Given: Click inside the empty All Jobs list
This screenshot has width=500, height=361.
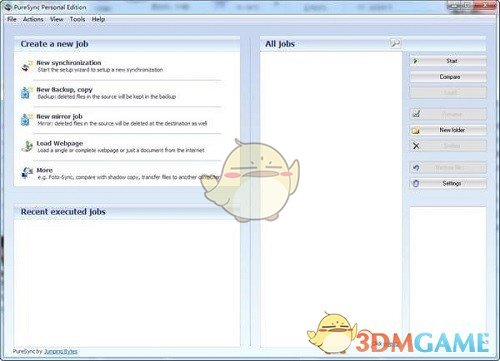Looking at the screenshot, I should click(331, 199).
